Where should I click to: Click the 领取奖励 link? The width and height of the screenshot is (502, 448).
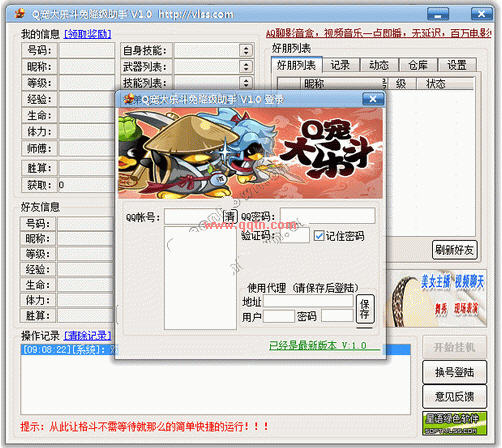pos(87,34)
